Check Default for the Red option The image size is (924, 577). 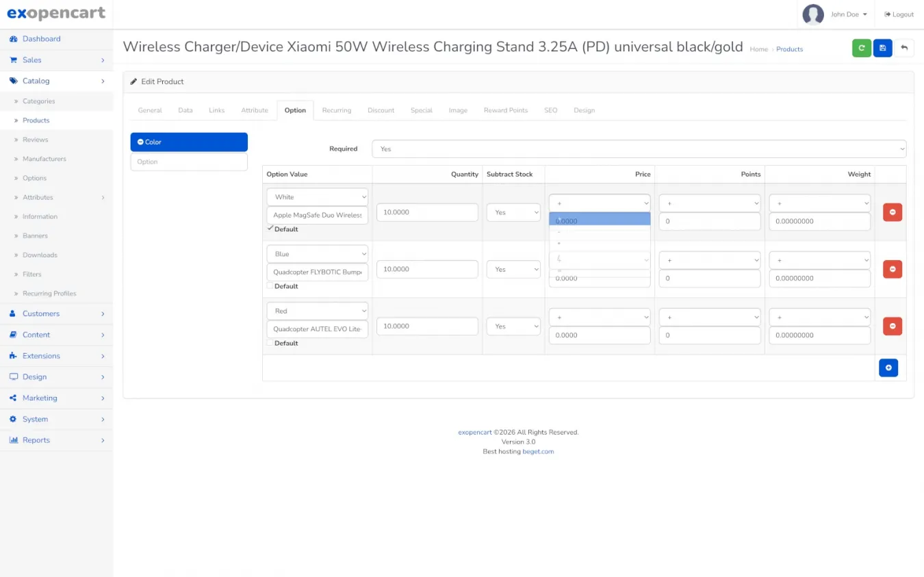click(x=270, y=342)
